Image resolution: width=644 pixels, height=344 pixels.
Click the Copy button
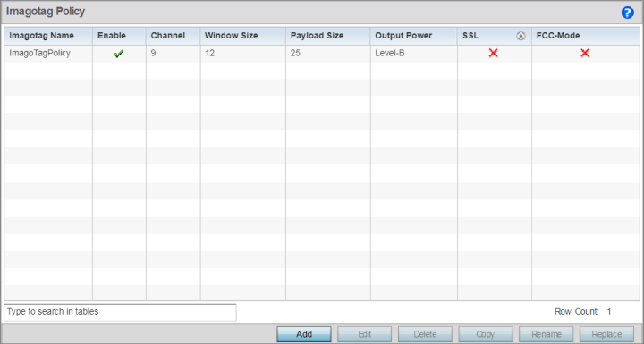[486, 334]
